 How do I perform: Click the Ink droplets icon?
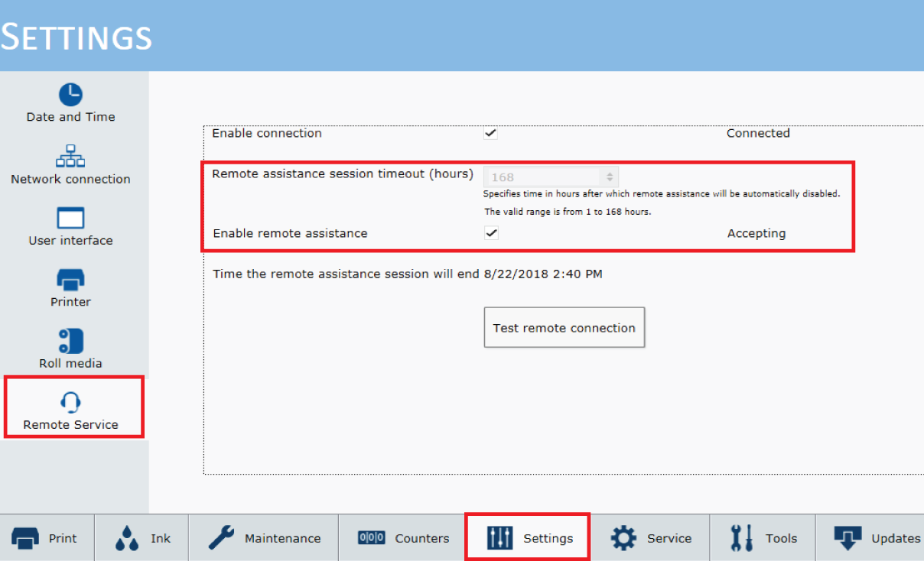point(127,539)
